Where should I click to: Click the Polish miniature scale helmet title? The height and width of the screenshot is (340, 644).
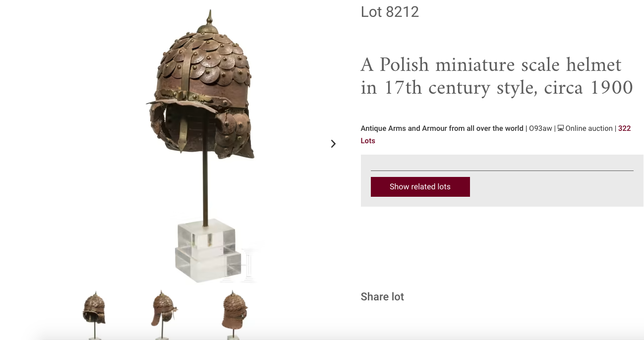pos(497,76)
